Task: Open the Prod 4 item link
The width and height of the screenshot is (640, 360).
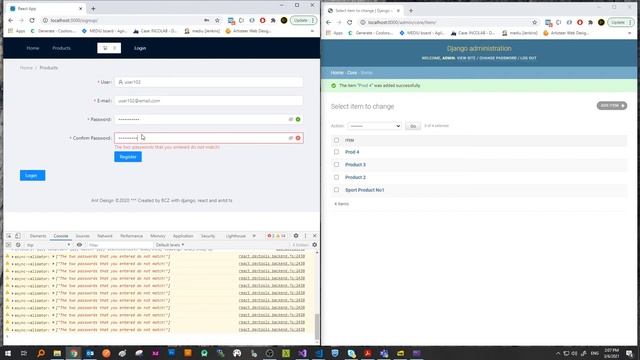Action: [352, 152]
